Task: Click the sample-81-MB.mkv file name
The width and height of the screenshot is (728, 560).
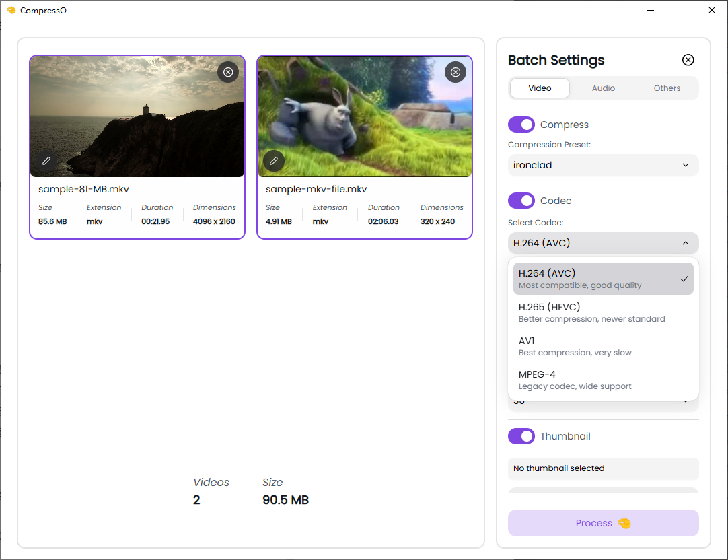Action: point(83,189)
